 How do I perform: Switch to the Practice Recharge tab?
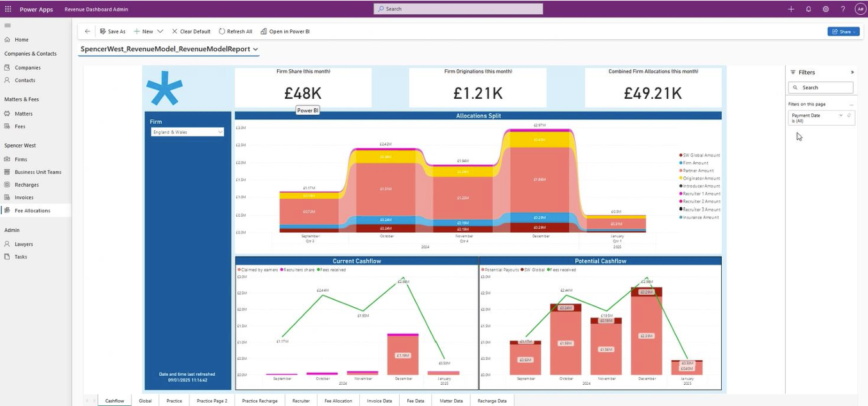pyautogui.click(x=260, y=401)
